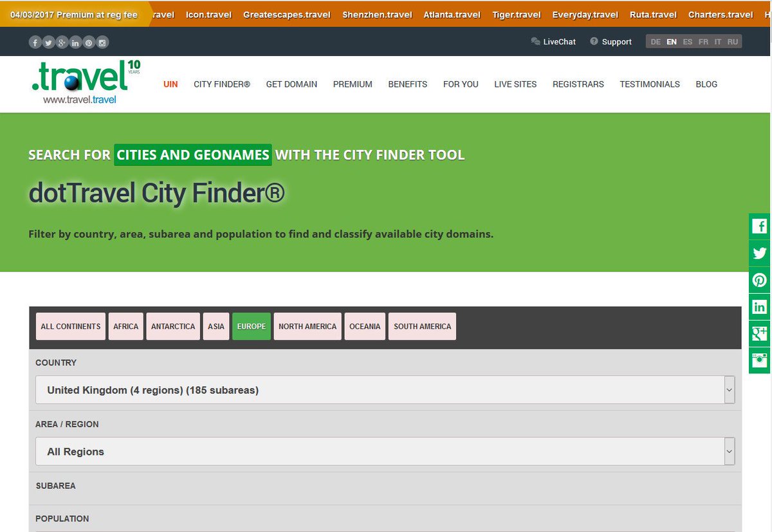Open the UIN menu item
Screen dimensions: 772x532
coord(170,84)
